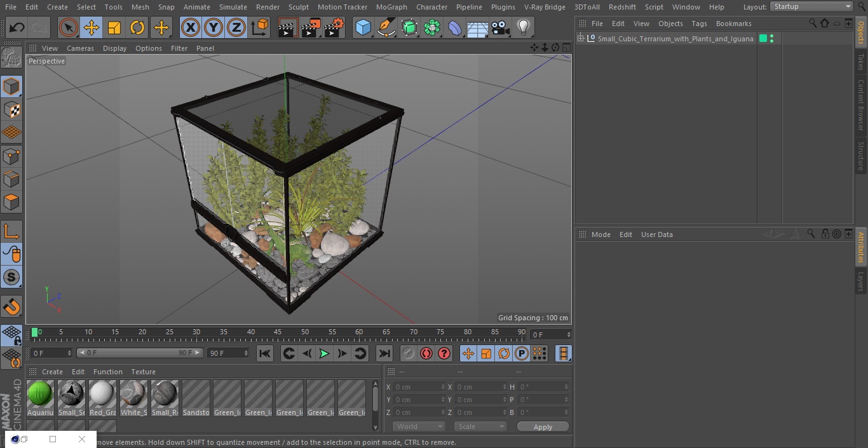Select the green Aquarium material thumbnail

click(x=40, y=394)
